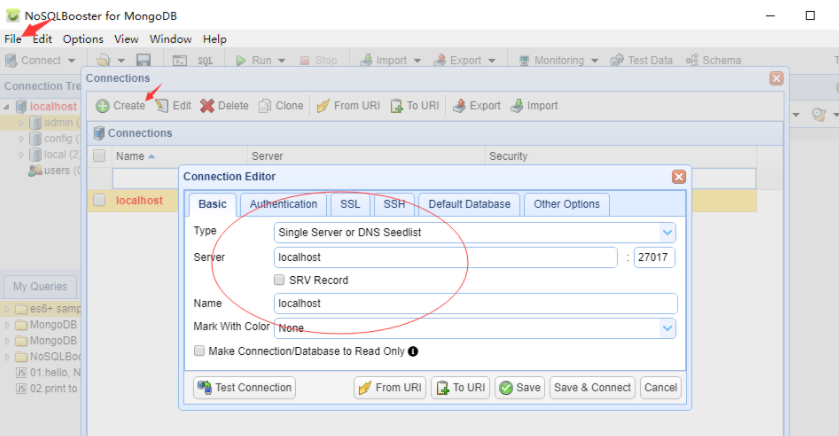Switch to the Basic tab
Image resolution: width=839 pixels, height=436 pixels.
tap(212, 204)
